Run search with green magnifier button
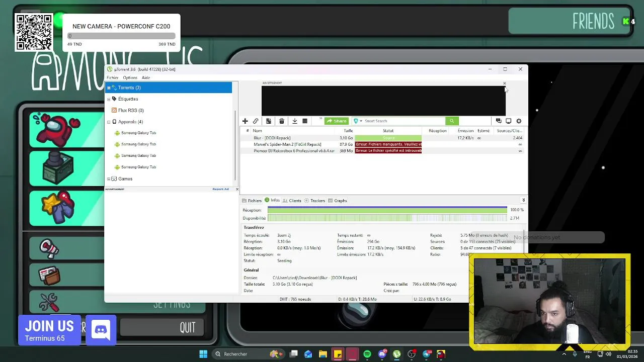Image resolution: width=644 pixels, height=362 pixels. pyautogui.click(x=452, y=121)
